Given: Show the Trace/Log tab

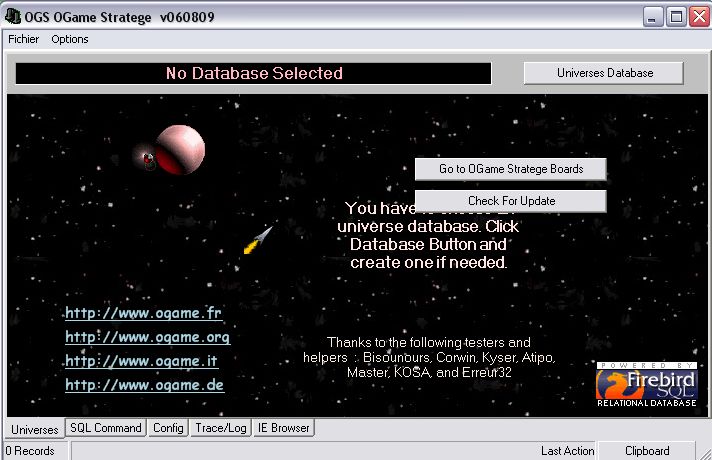Looking at the screenshot, I should [220, 428].
